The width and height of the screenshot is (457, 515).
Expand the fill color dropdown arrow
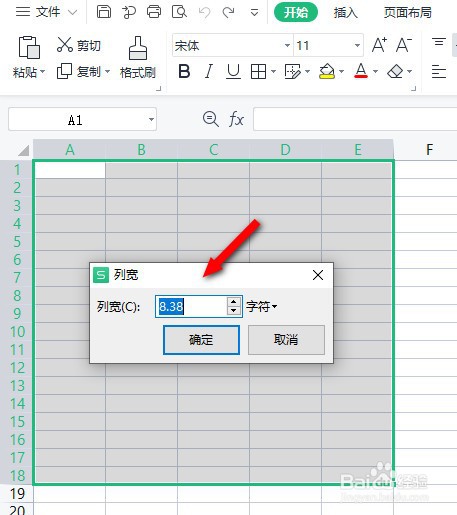point(341,71)
